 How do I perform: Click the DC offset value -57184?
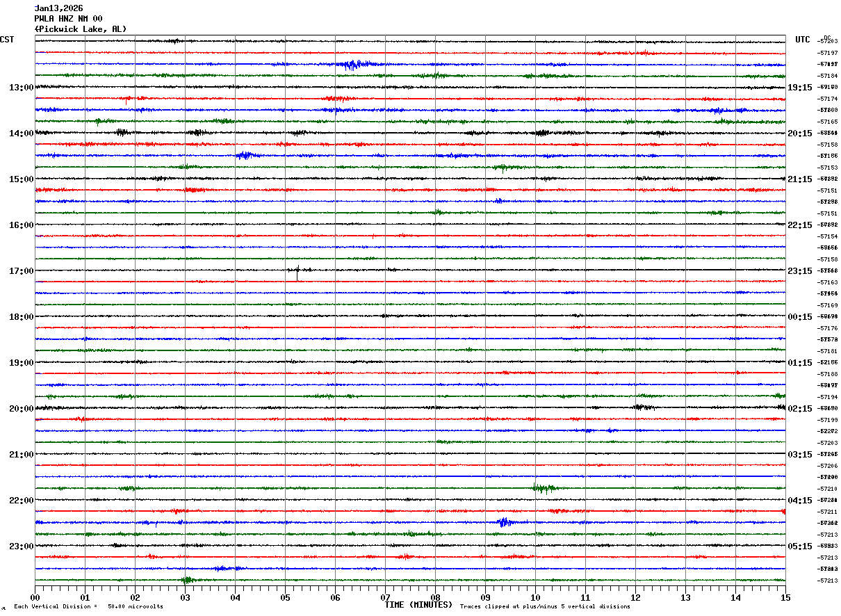pyautogui.click(x=828, y=76)
